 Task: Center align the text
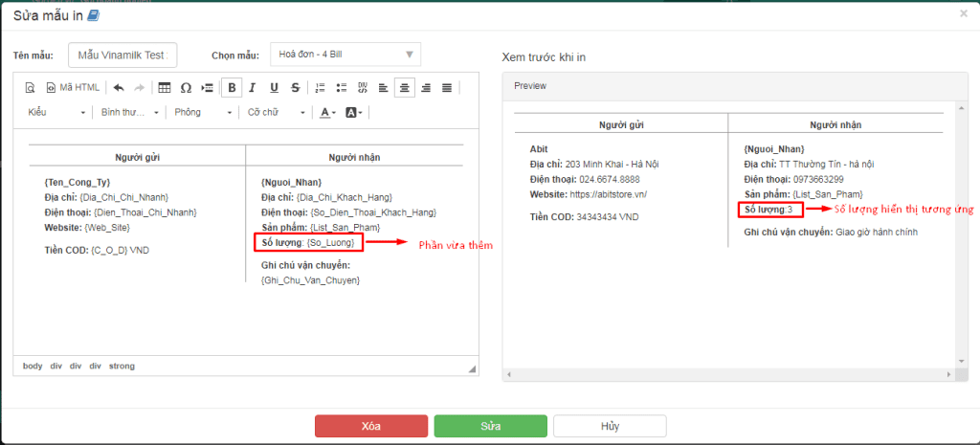point(405,88)
